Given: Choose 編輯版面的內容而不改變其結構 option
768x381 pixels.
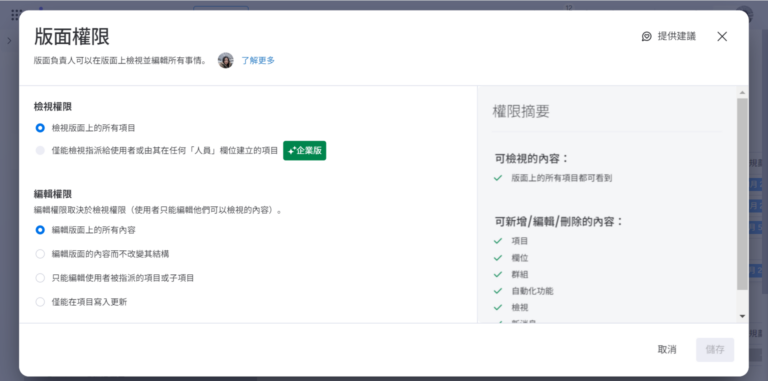Looking at the screenshot, I should point(40,254).
